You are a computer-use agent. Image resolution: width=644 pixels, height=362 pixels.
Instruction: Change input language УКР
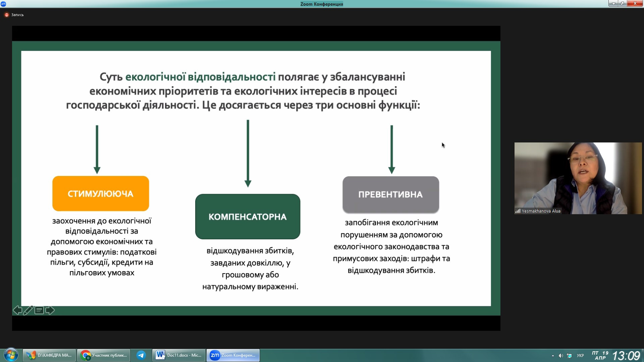click(580, 356)
